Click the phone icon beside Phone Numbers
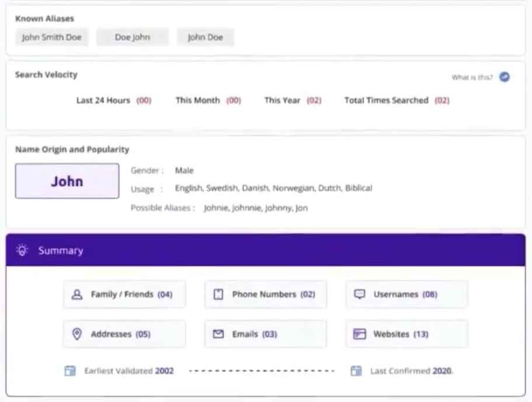 pyautogui.click(x=218, y=294)
